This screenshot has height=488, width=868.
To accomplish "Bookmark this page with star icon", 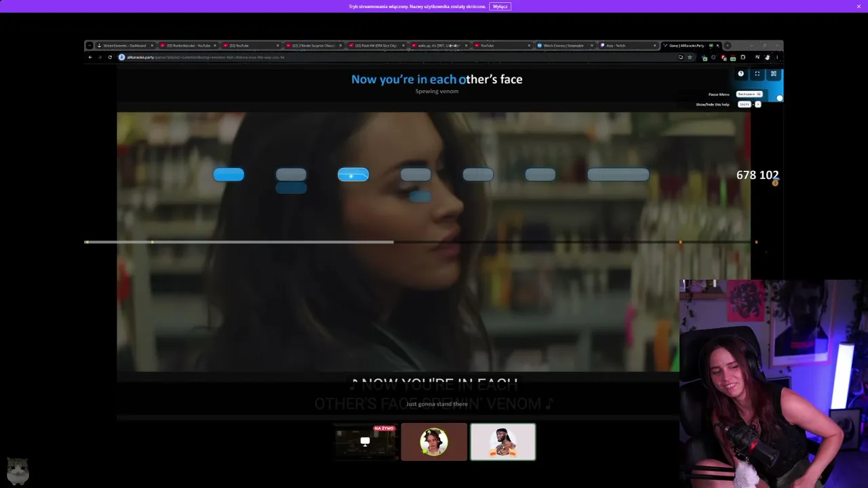I will (690, 57).
